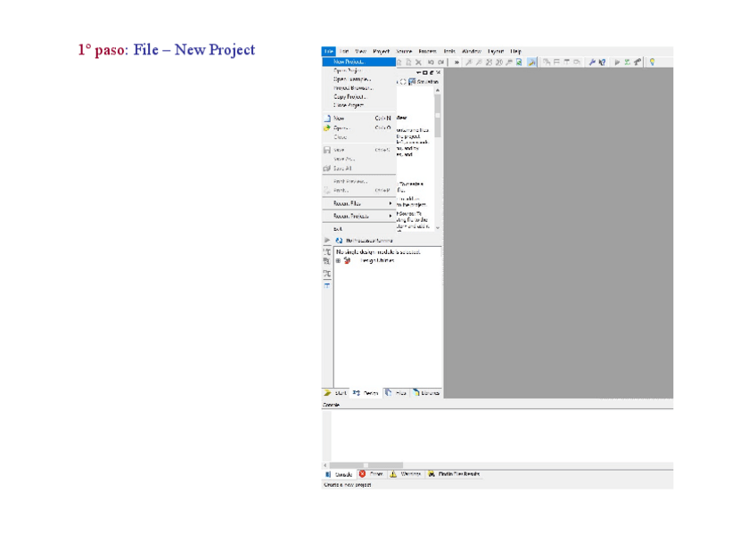Close the panel with its X button
This screenshot has width=756, height=534.
[439, 72]
